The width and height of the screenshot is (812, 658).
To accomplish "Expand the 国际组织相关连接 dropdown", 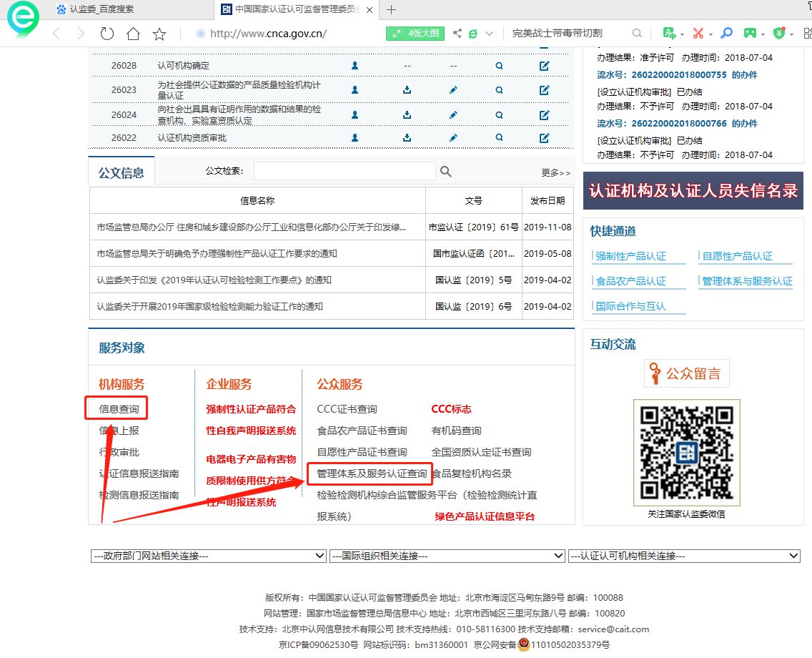I will coord(447,556).
